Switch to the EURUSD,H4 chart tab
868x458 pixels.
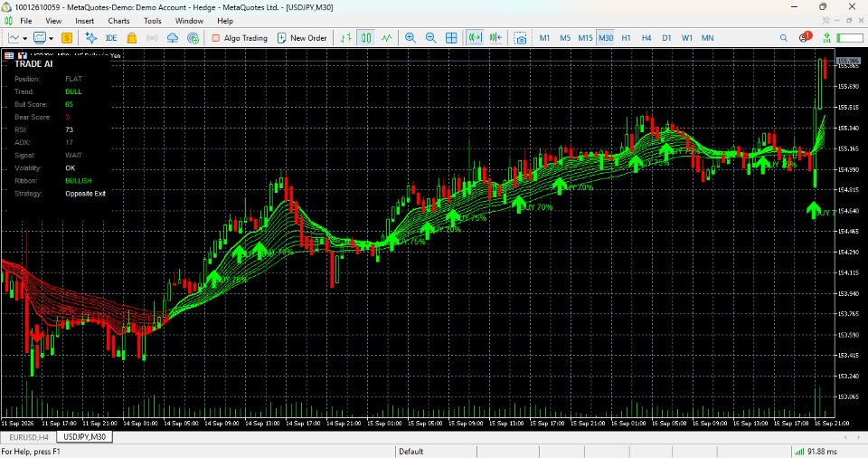[29, 437]
